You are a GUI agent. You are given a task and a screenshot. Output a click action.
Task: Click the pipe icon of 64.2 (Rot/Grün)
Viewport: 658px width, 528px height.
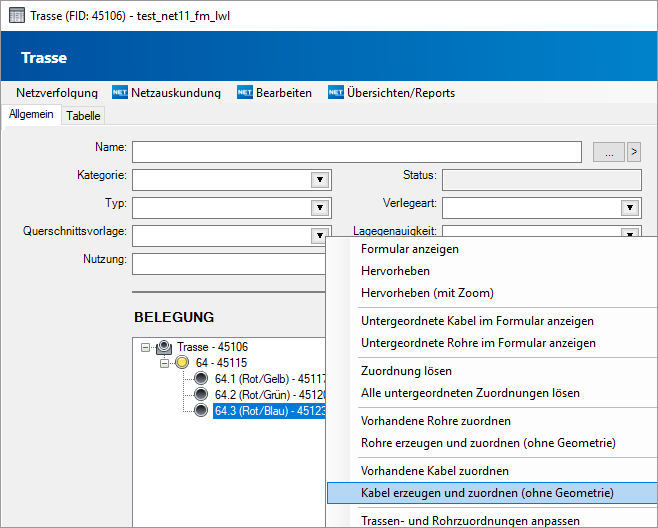point(201,394)
